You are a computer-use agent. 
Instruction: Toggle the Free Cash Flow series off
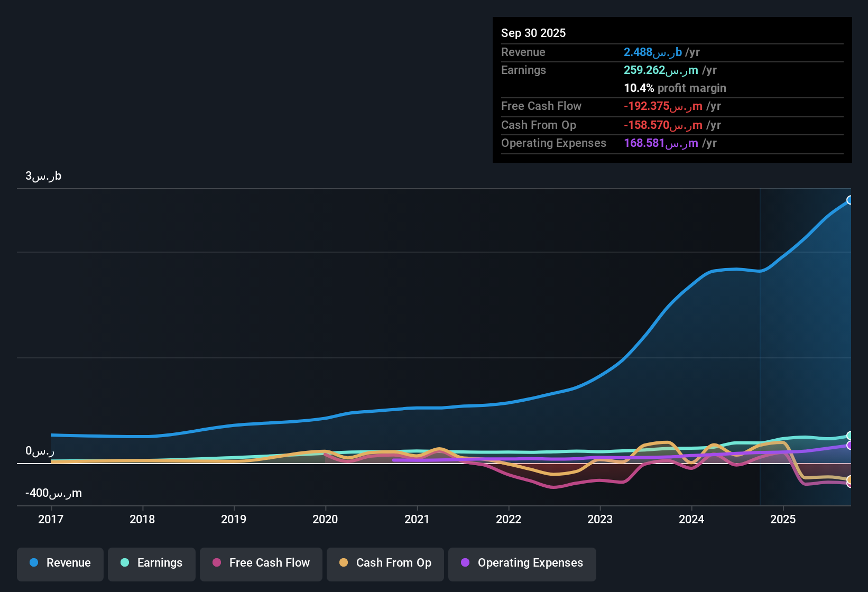(261, 563)
